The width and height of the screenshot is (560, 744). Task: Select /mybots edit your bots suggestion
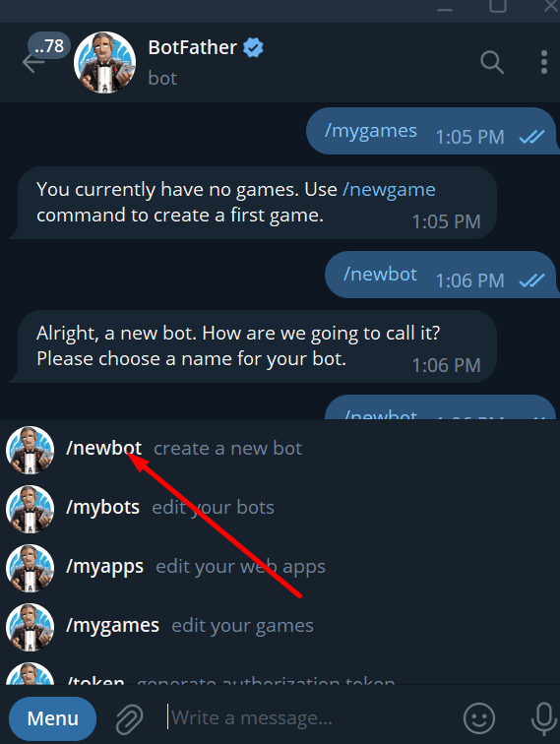[x=280, y=508]
